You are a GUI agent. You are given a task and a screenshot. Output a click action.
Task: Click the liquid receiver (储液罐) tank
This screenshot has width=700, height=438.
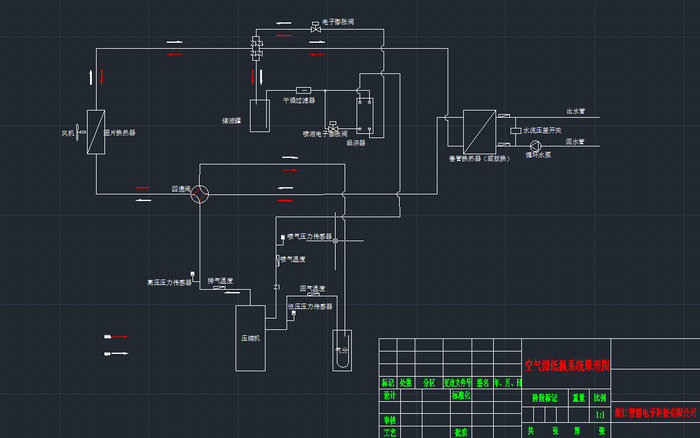(x=258, y=115)
